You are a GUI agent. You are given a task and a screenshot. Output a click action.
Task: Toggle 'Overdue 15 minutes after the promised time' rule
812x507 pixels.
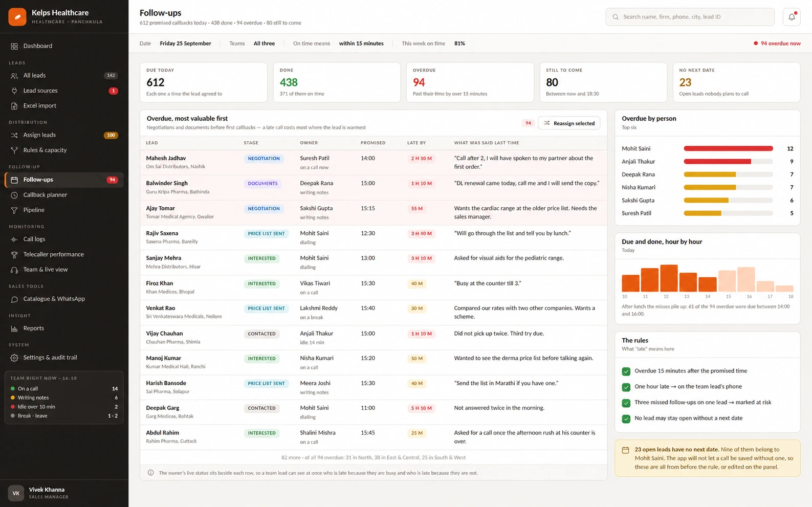point(626,371)
